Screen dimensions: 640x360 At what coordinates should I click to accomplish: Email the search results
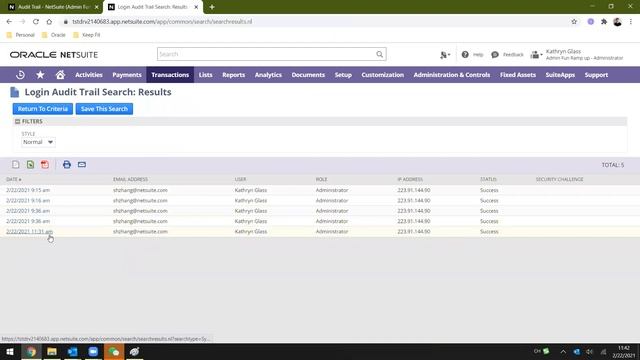click(82, 164)
